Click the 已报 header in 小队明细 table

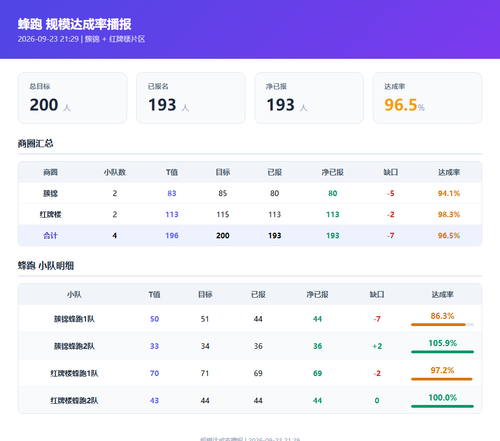pos(258,295)
